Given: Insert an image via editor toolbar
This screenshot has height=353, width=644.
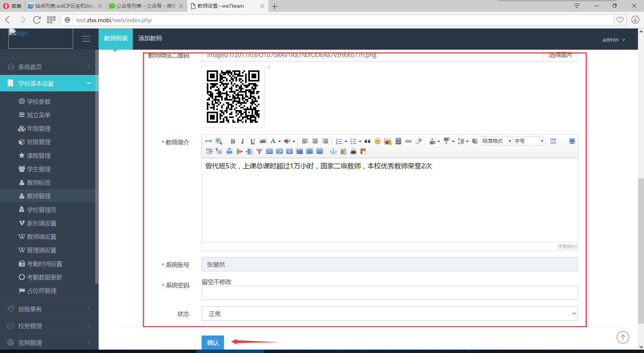Looking at the screenshot, I should [388, 141].
